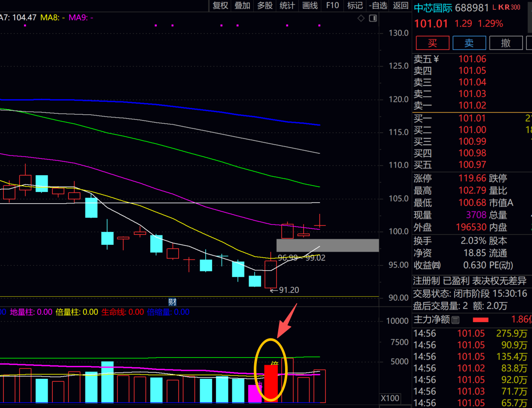Open F10 company information
The width and height of the screenshot is (532, 408).
332,6
